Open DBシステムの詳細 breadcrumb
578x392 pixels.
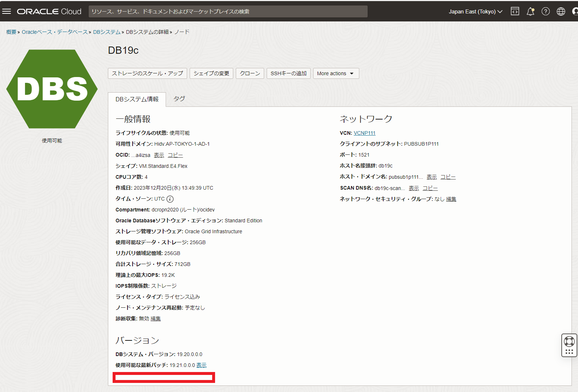[x=147, y=32]
